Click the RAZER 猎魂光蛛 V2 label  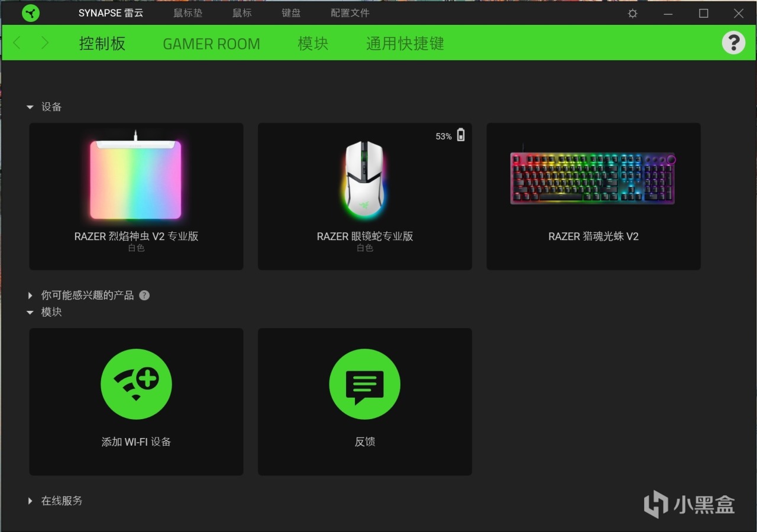(x=593, y=236)
